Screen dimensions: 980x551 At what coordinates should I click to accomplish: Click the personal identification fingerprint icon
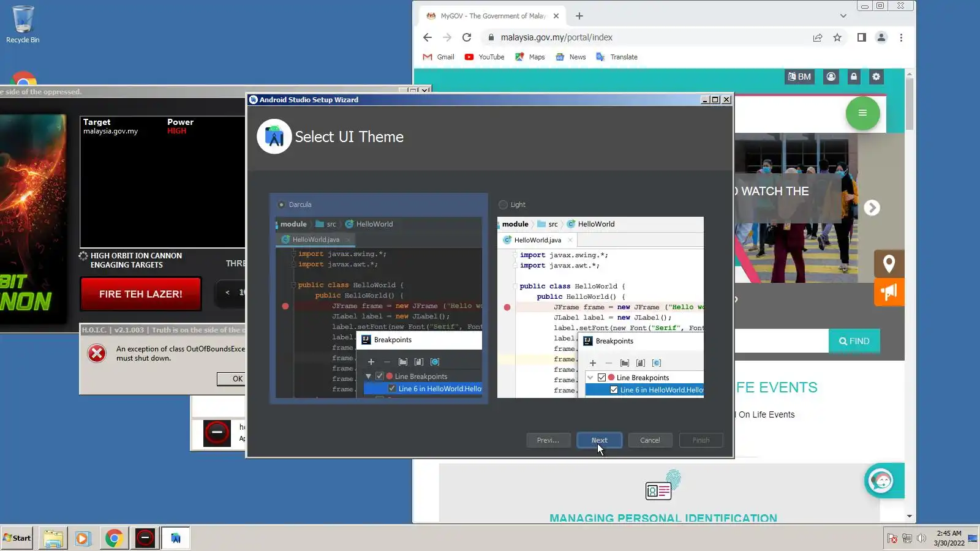pos(663,485)
